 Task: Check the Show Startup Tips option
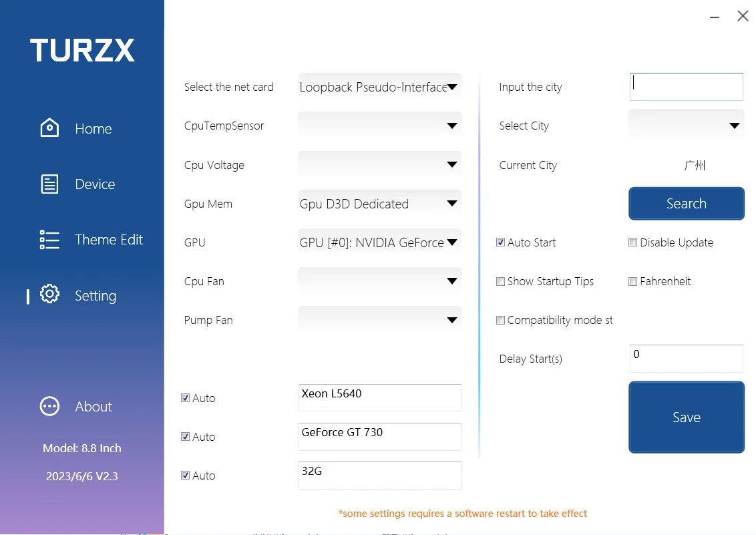coord(500,281)
